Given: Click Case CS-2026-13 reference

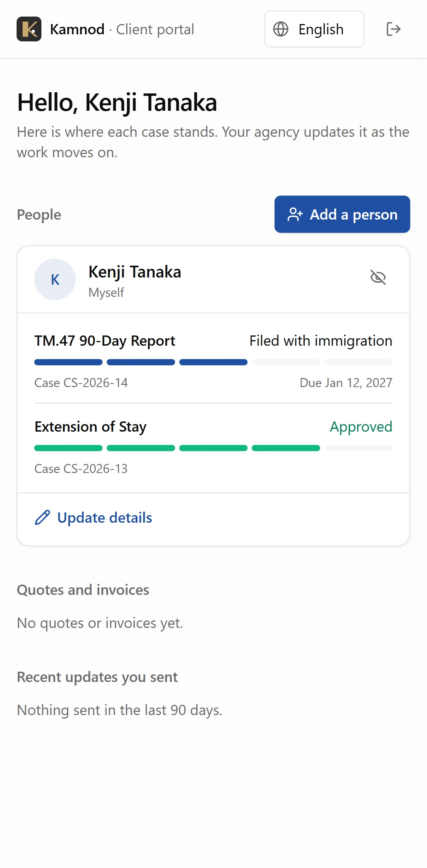Looking at the screenshot, I should [x=81, y=469].
